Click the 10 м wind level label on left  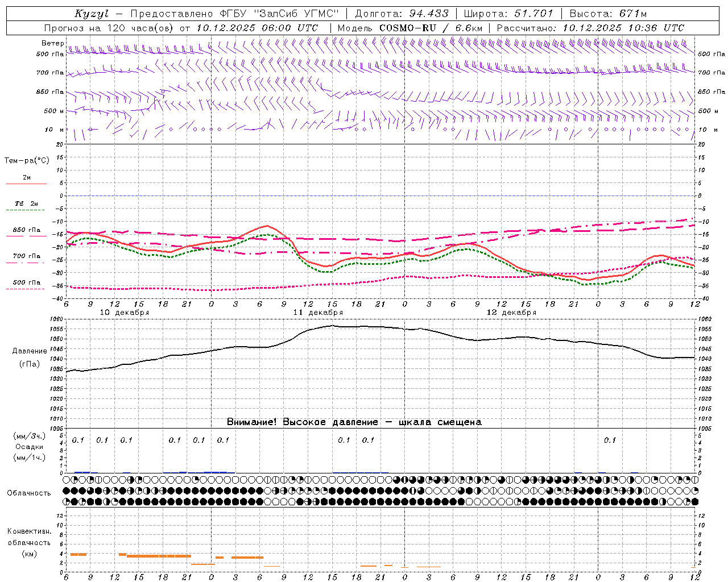53,130
